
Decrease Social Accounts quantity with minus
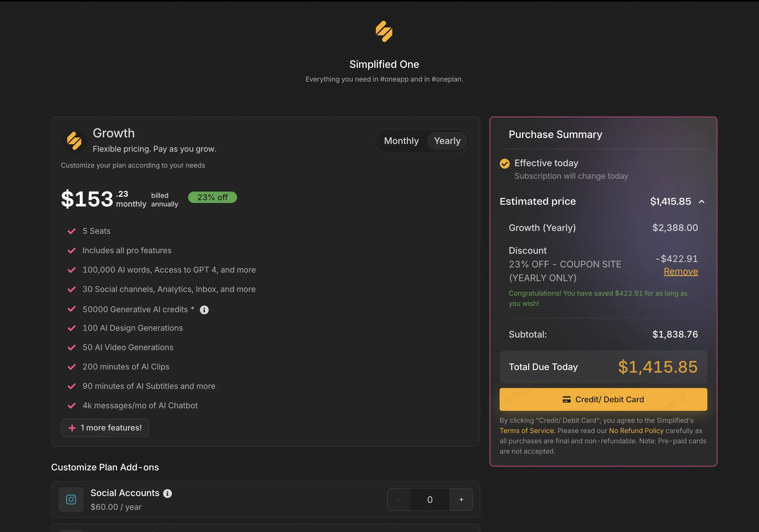[399, 499]
